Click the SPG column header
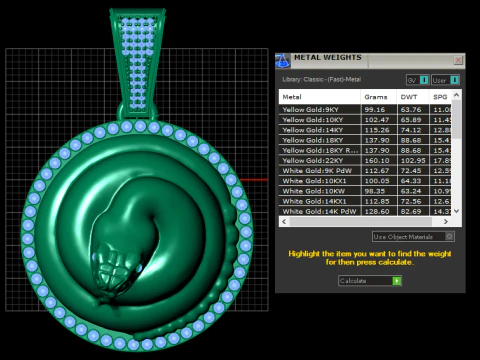 pos(440,97)
